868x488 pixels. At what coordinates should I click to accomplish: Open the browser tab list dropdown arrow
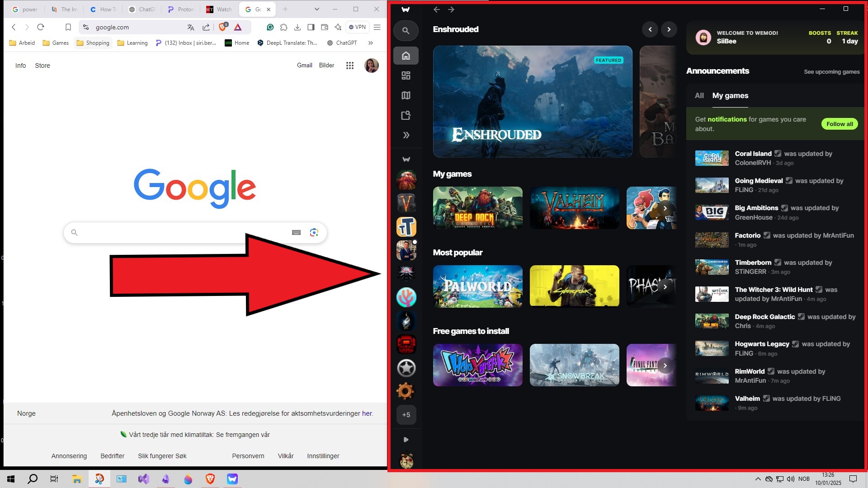pos(316,9)
